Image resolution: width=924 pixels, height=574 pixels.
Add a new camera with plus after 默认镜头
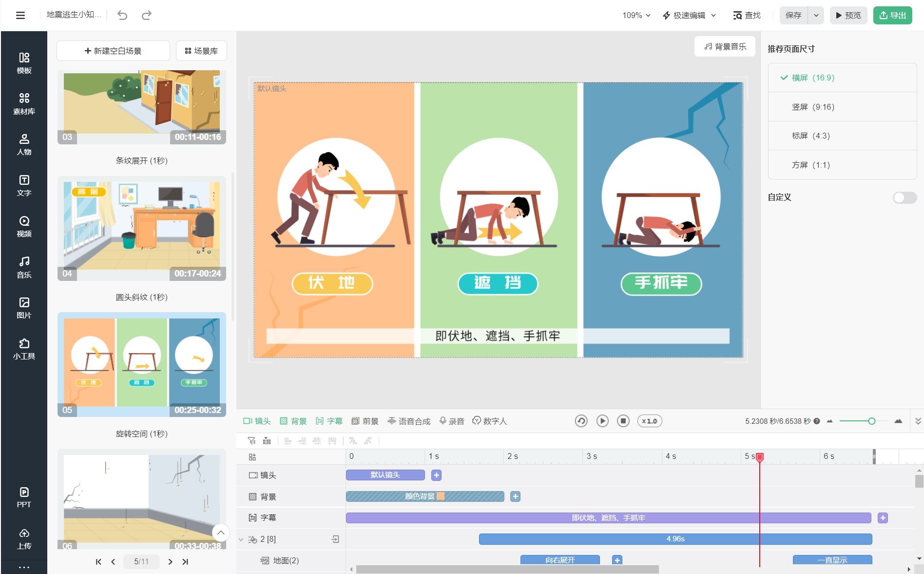coord(437,475)
